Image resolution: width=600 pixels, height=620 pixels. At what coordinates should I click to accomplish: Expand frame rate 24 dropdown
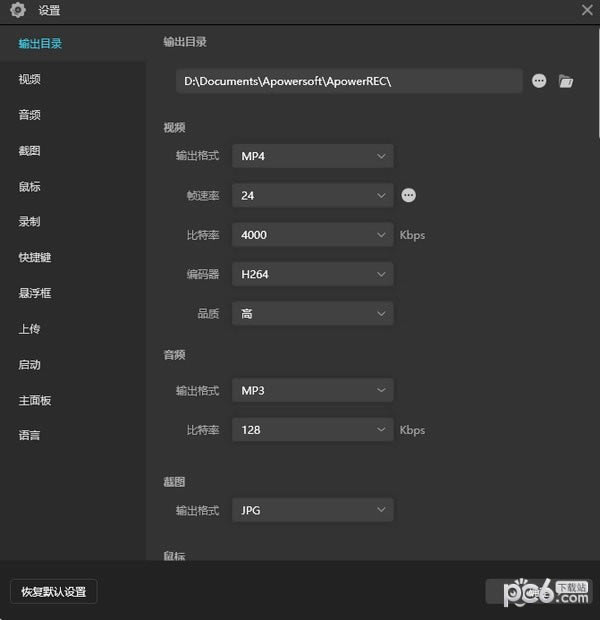(312, 195)
